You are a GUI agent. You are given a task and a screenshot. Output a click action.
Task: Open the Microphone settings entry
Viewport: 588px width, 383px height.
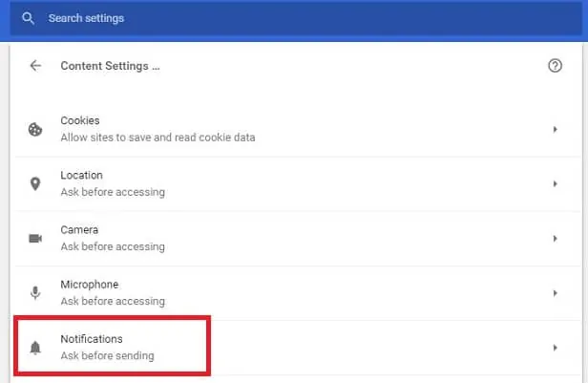point(298,293)
